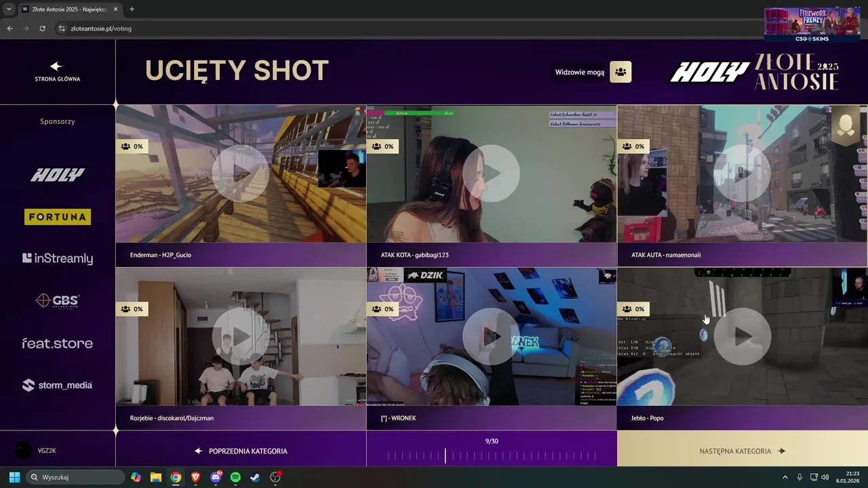
Task: Click the Widzowie mogą label
Action: click(x=580, y=73)
